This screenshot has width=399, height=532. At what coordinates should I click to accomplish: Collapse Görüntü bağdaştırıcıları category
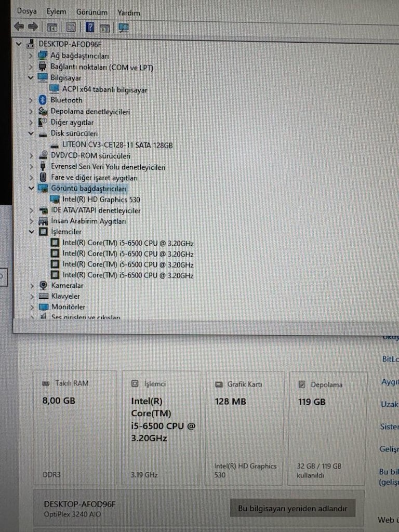[x=31, y=188]
